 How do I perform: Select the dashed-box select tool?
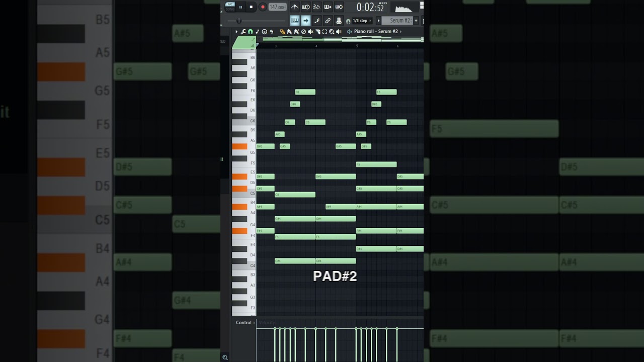point(325,32)
